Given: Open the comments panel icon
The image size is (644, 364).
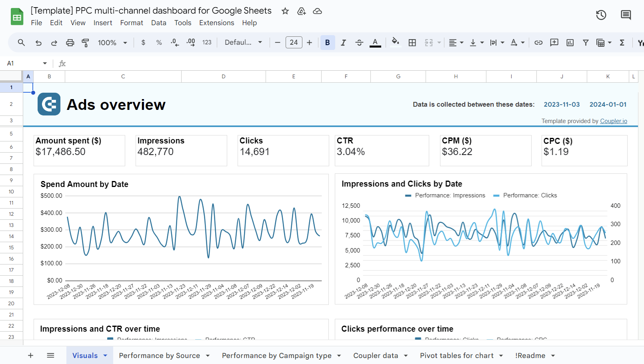Looking at the screenshot, I should pos(626,15).
